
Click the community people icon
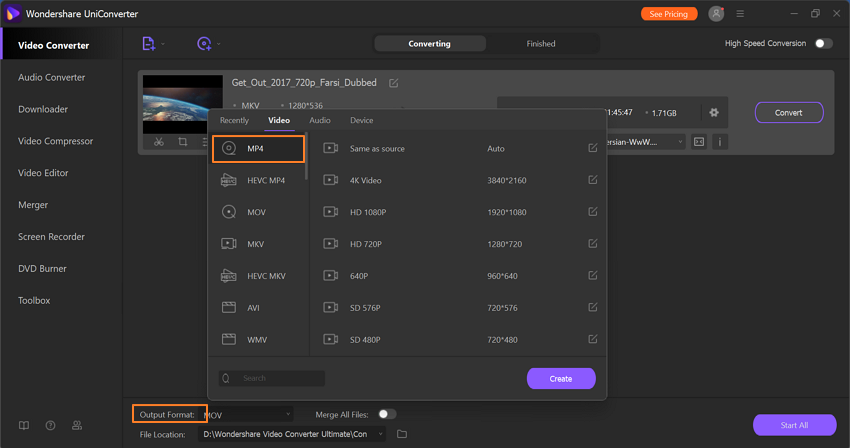tap(77, 425)
